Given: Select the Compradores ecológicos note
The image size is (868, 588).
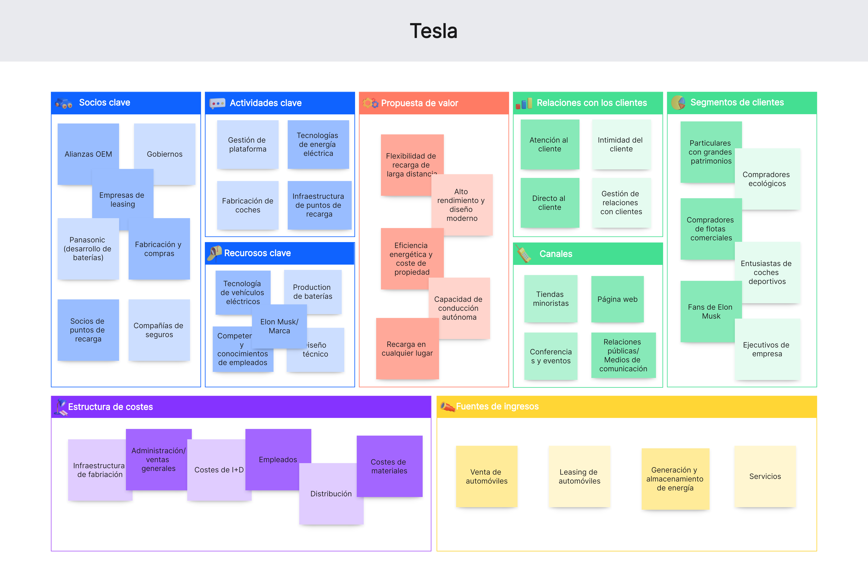Looking at the screenshot, I should [x=767, y=179].
